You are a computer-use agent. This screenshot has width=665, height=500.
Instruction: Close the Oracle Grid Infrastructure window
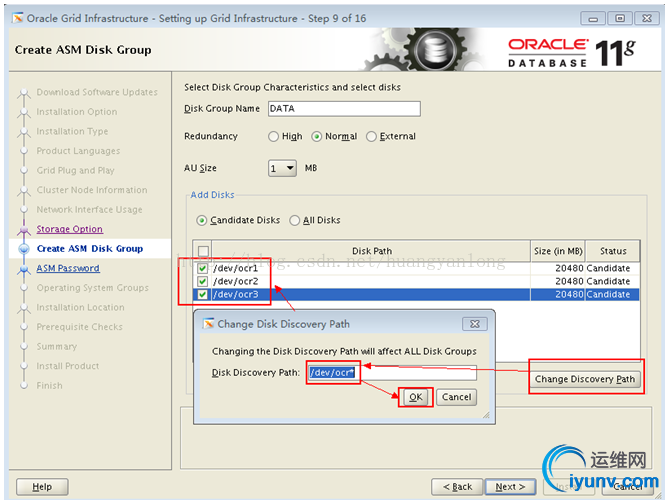coord(647,19)
